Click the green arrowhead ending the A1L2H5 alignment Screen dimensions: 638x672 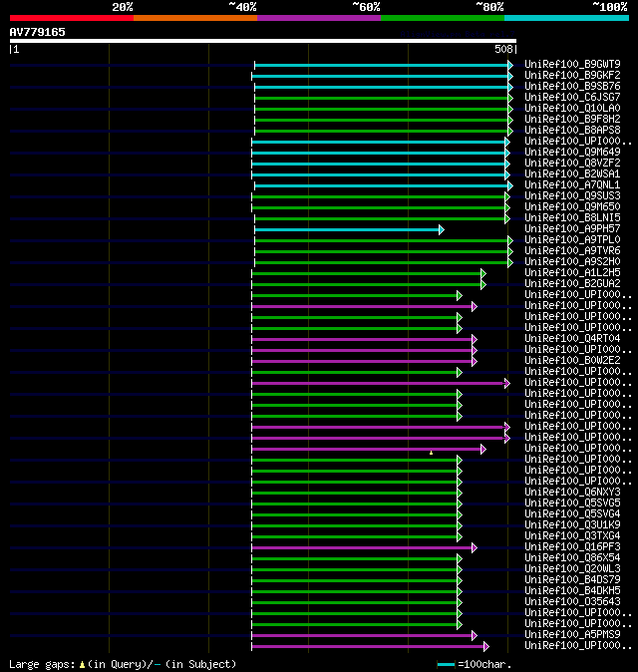483,274
